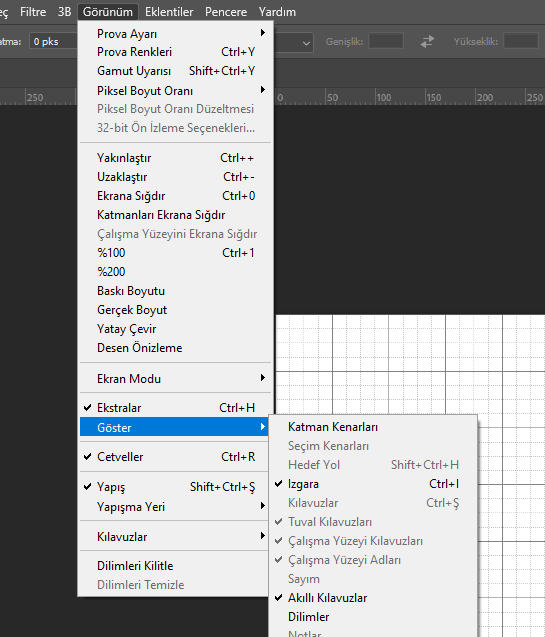Expand the Piksel Boyut Oranı submenu
Viewport: 545px width, 637px height.
[174, 91]
